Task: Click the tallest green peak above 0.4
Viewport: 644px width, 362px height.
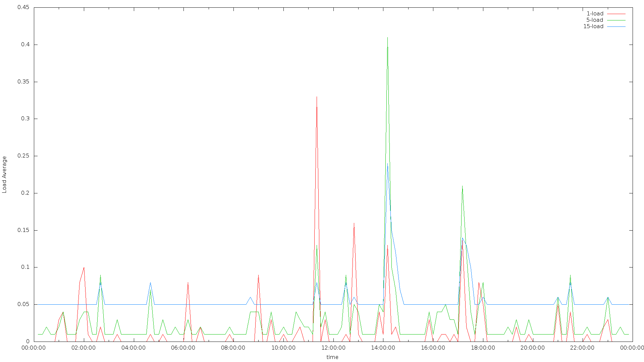Action: (x=387, y=38)
